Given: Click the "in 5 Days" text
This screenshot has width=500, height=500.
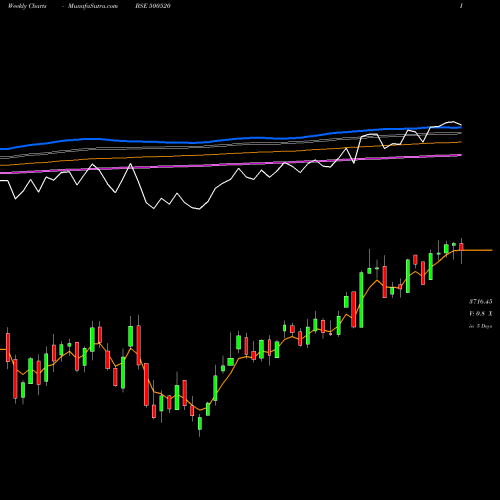Looking at the screenshot, I should (x=480, y=326).
